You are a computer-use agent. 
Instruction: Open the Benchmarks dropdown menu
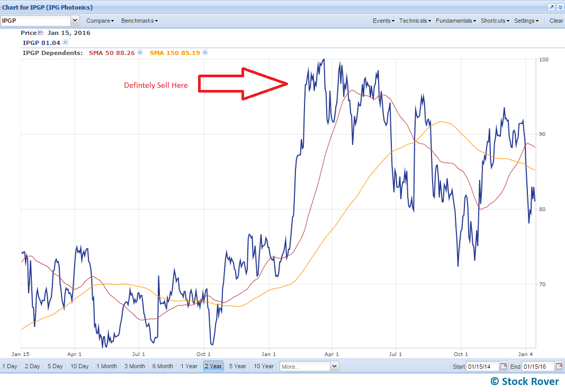pos(139,21)
